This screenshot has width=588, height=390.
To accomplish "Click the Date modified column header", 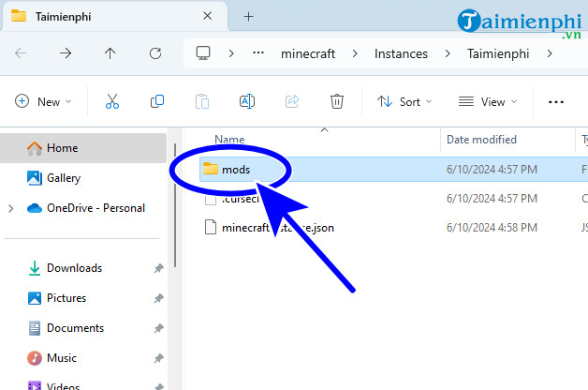I will click(x=481, y=140).
